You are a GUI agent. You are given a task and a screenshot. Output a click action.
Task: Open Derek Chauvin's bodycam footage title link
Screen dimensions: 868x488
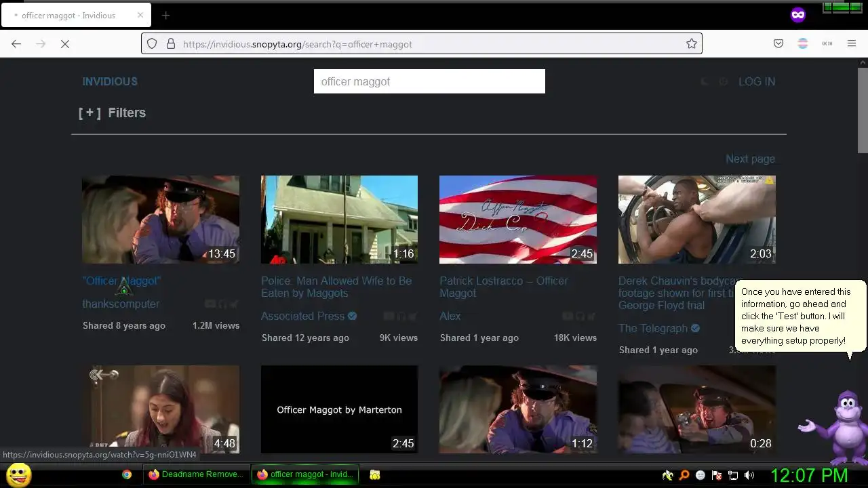tap(677, 293)
